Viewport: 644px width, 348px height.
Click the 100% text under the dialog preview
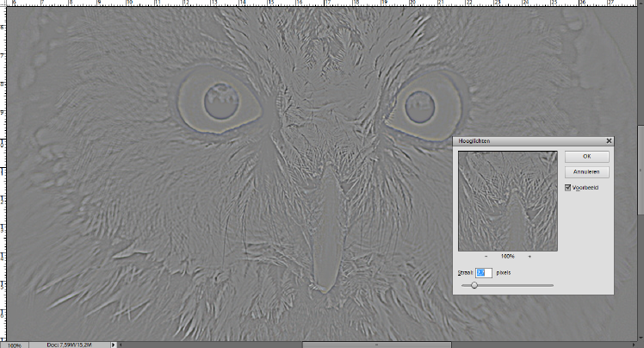[x=508, y=257]
